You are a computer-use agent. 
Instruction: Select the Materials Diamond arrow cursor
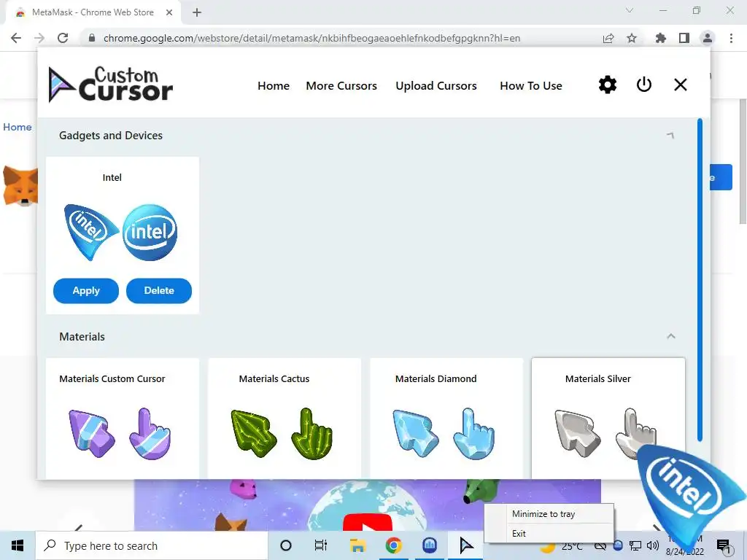[415, 433]
